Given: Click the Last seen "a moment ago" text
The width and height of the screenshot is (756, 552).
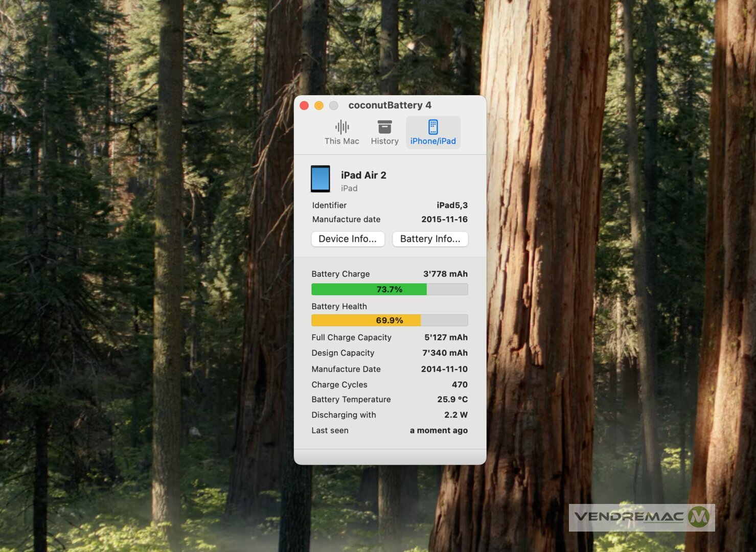Looking at the screenshot, I should (439, 430).
